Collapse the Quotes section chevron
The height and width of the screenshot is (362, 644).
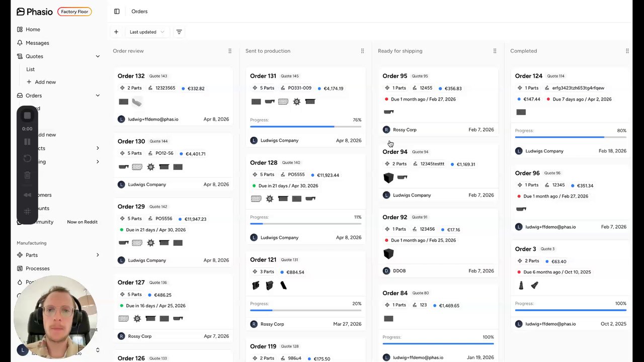pos(98,56)
